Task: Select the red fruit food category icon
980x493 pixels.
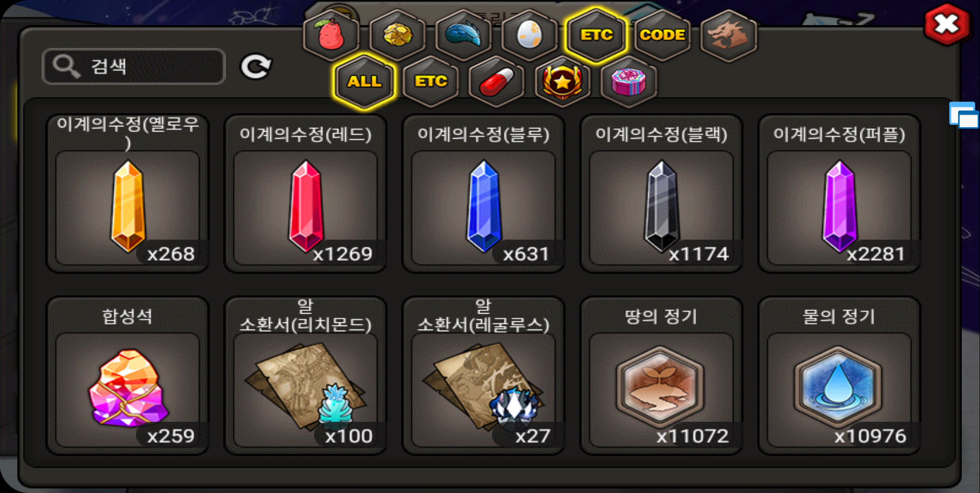Action: coord(331,35)
